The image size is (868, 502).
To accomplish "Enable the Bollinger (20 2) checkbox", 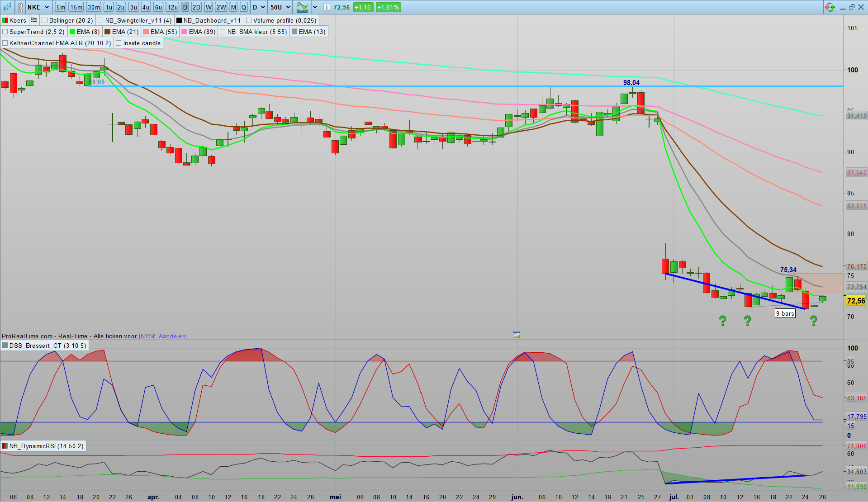I will pyautogui.click(x=45, y=20).
